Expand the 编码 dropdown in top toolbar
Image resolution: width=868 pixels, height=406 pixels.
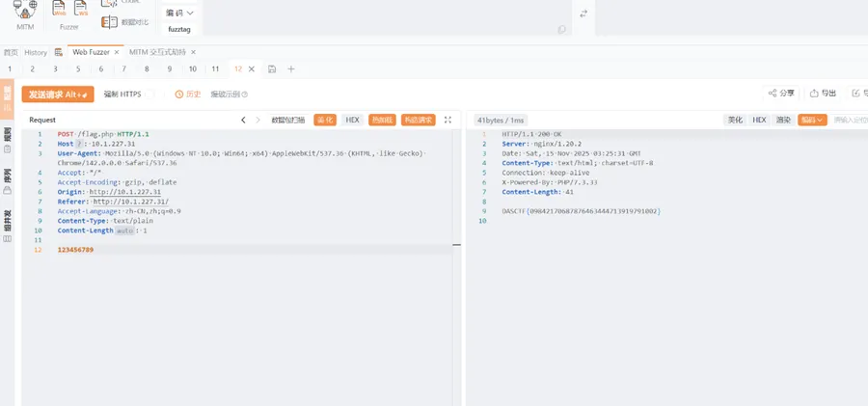(179, 14)
